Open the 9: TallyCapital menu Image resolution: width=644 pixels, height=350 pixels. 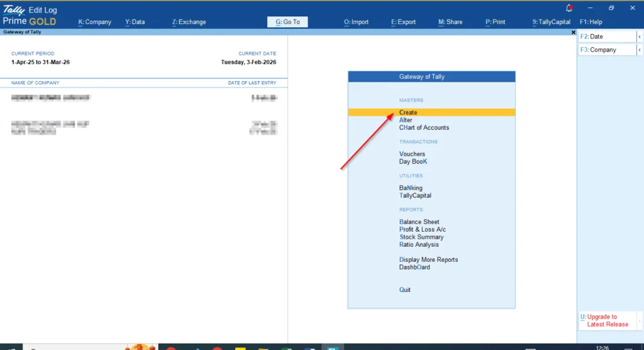pos(551,22)
